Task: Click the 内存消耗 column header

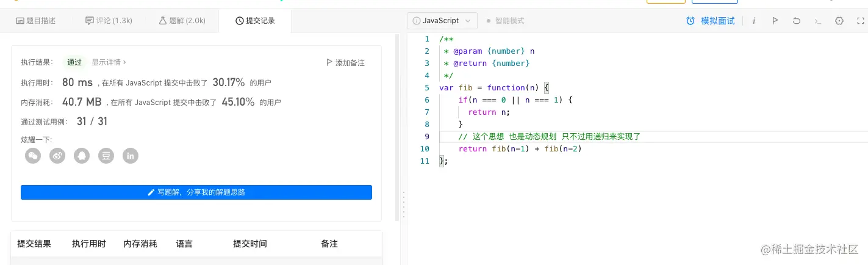Action: tap(140, 244)
